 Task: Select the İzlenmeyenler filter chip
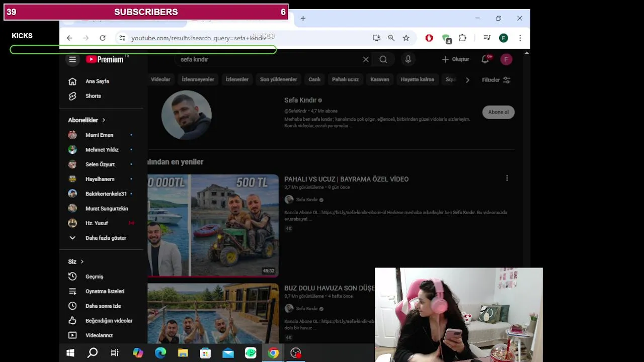coord(198,79)
